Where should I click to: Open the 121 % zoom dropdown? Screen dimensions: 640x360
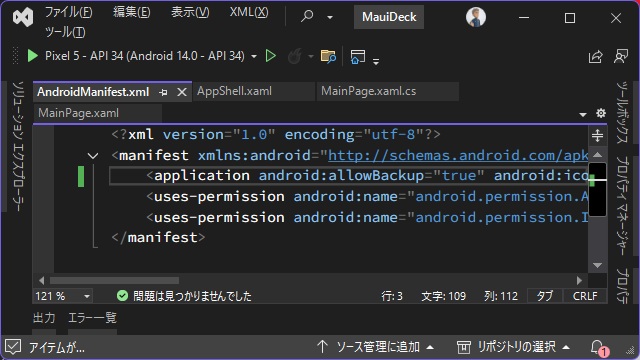click(x=62, y=296)
